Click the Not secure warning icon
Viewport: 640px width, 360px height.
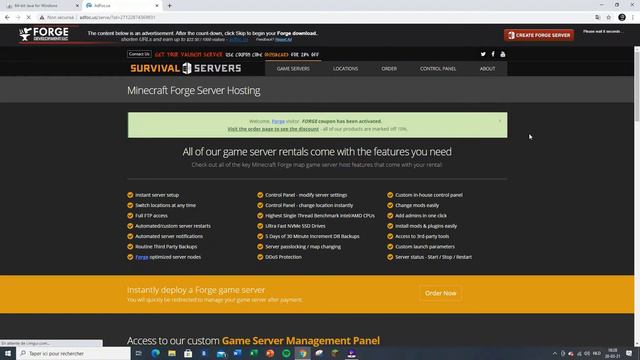42,18
